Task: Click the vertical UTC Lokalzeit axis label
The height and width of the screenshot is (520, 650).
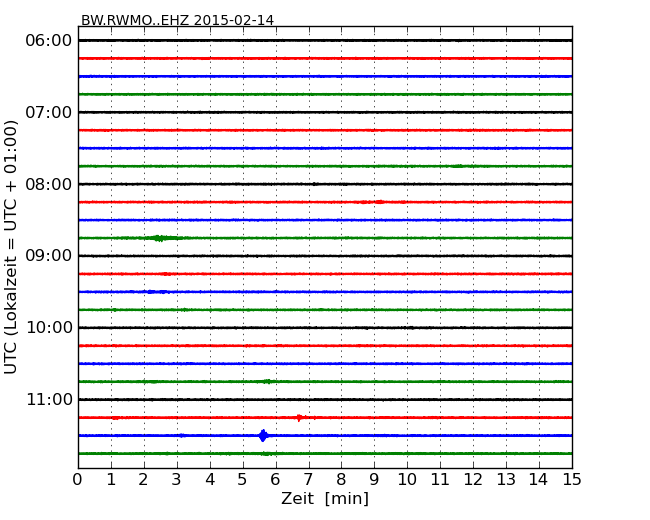Action: pos(11,247)
